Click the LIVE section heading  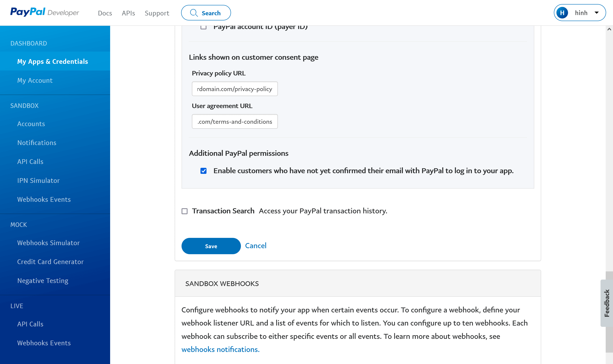click(17, 306)
